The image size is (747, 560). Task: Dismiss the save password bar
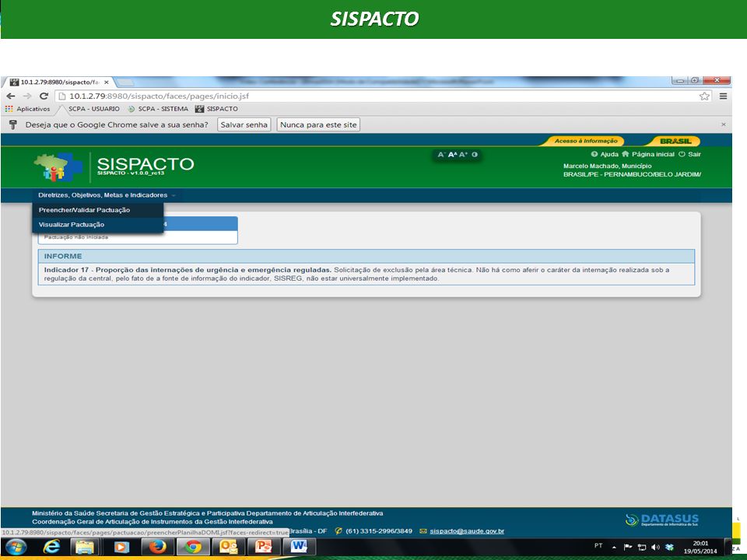point(723,124)
